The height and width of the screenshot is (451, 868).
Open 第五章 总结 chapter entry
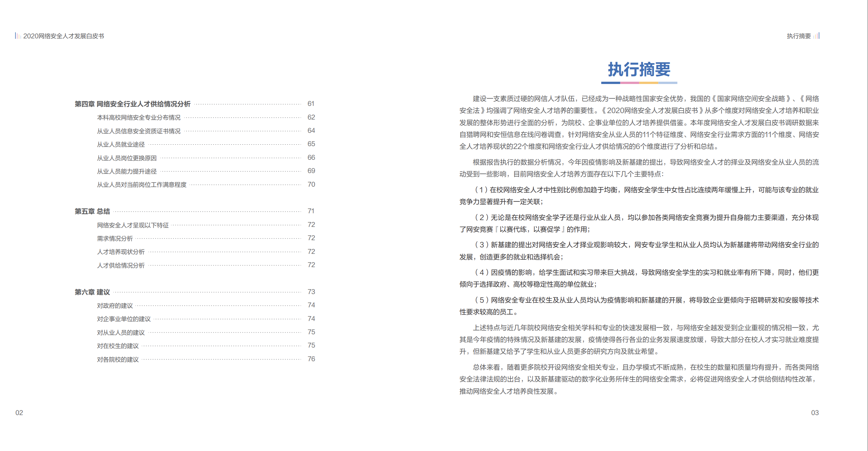pyautogui.click(x=92, y=211)
